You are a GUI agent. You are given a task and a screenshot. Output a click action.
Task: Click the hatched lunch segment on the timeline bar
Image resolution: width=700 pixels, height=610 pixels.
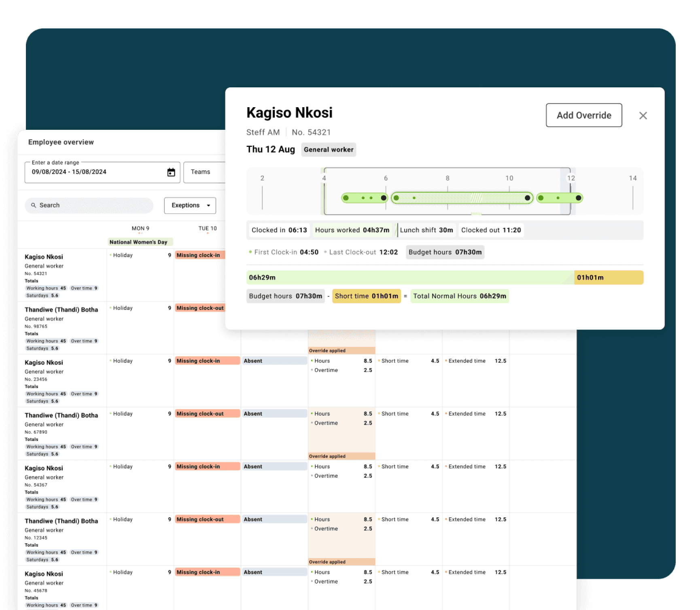tap(477, 198)
